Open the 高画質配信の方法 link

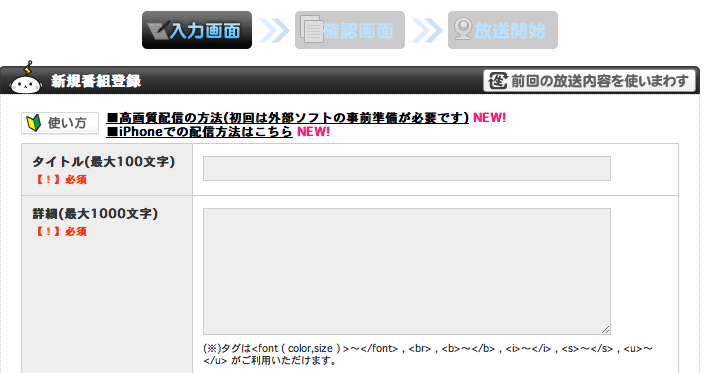[287, 118]
